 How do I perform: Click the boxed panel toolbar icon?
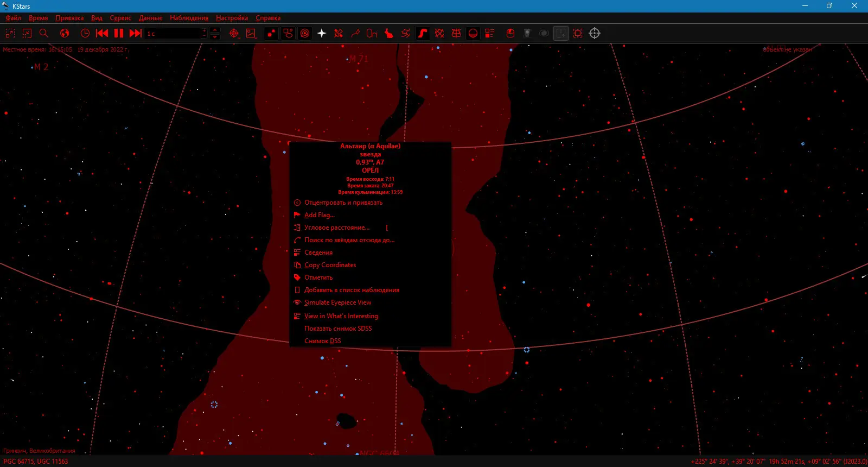pos(561,33)
